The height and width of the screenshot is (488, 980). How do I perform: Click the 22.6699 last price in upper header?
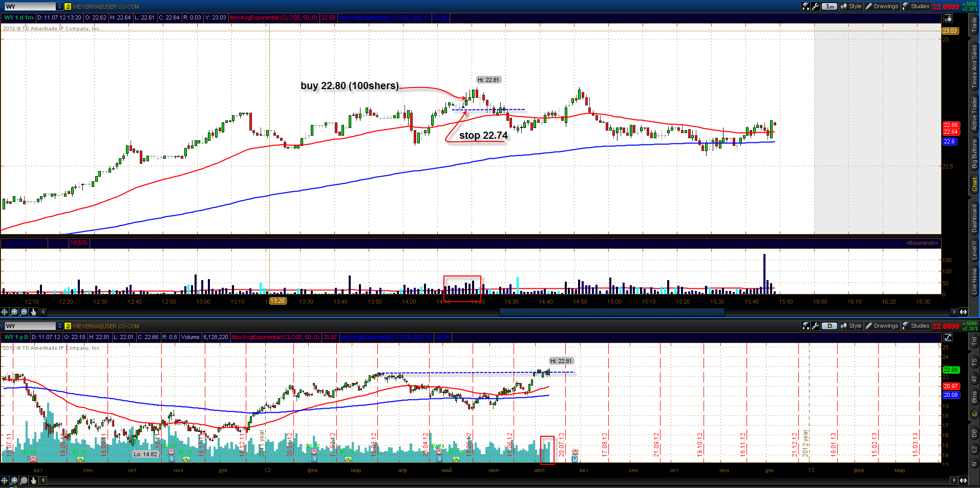coord(946,7)
